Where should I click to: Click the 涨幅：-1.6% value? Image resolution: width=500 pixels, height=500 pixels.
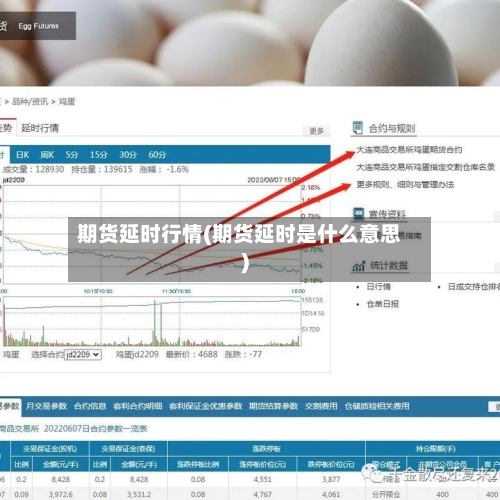pos(164,169)
